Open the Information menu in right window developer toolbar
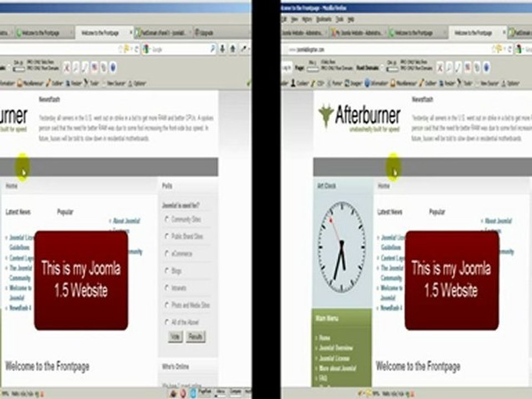The width and height of the screenshot is (532, 399). (x=376, y=83)
